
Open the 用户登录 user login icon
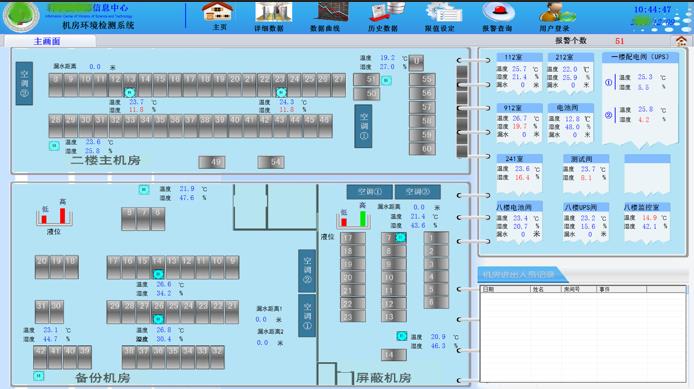pyautogui.click(x=556, y=12)
